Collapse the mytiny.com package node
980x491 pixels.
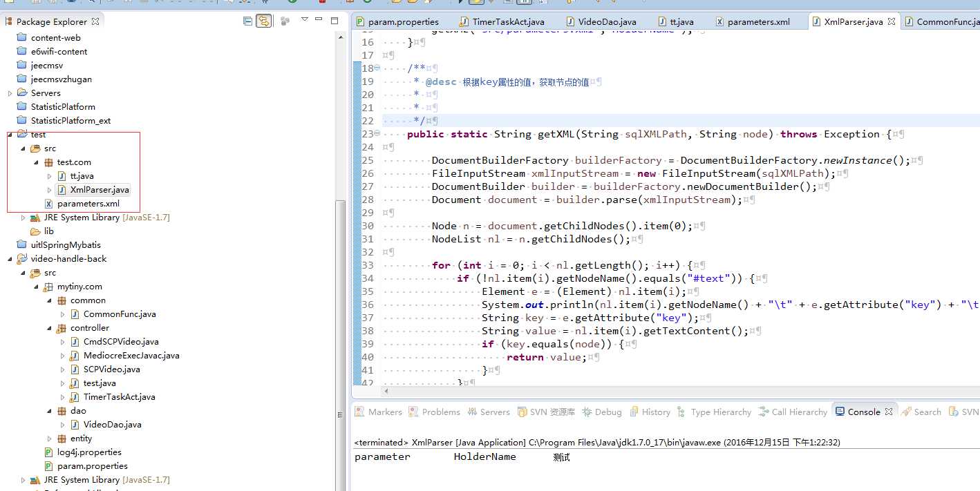click(x=36, y=287)
